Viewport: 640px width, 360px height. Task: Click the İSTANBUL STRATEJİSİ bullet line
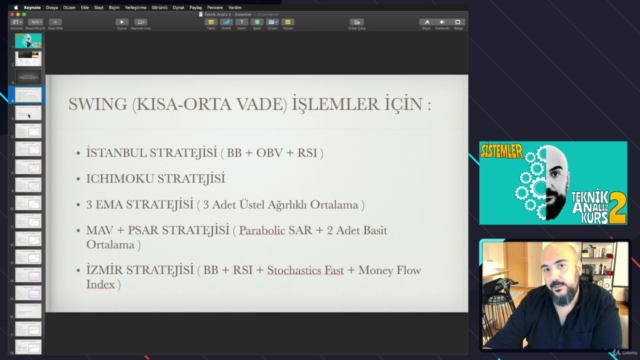(204, 153)
